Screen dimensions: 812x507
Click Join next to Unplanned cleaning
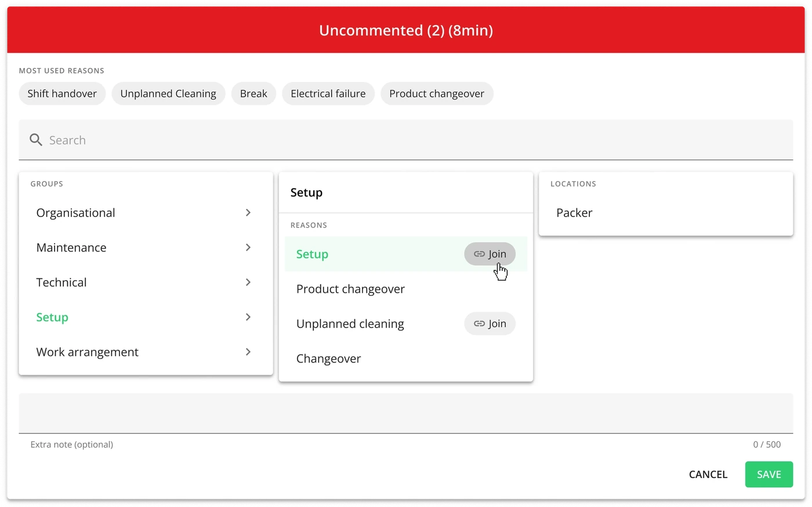(x=490, y=324)
